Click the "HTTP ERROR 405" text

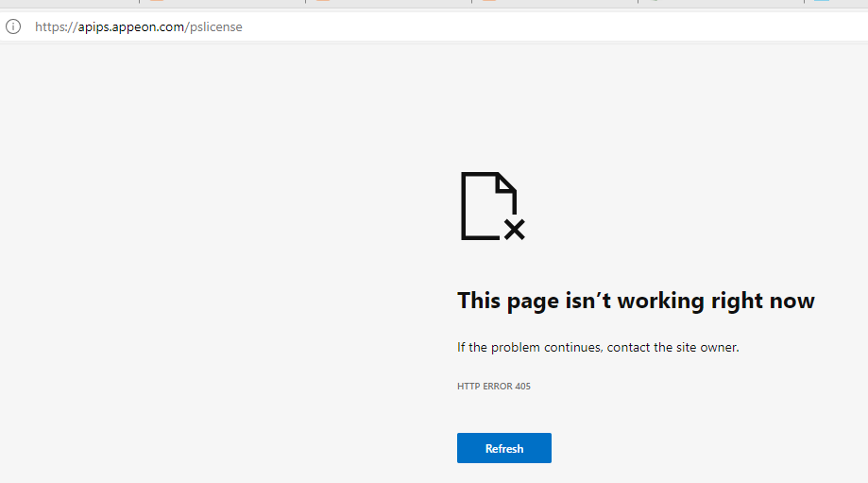[x=493, y=386]
